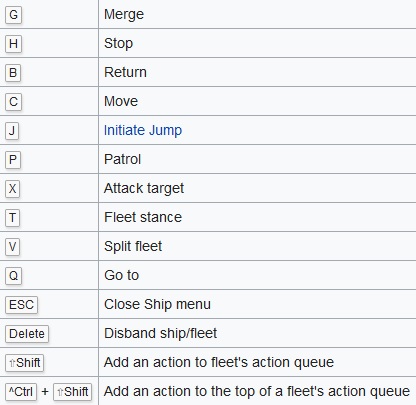The image size is (416, 405).
Task: Select the B key badge for Return
Action: click(13, 73)
